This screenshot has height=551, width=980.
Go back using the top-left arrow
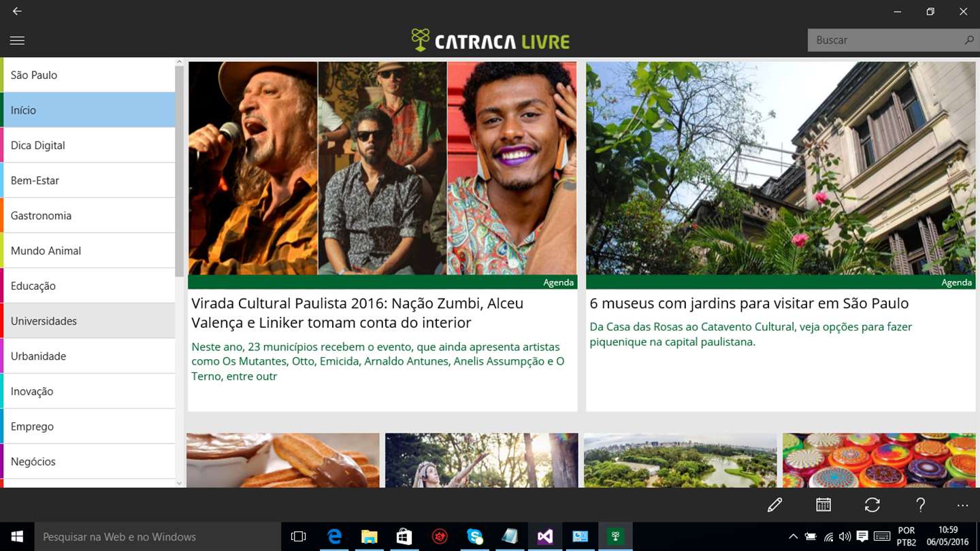17,12
